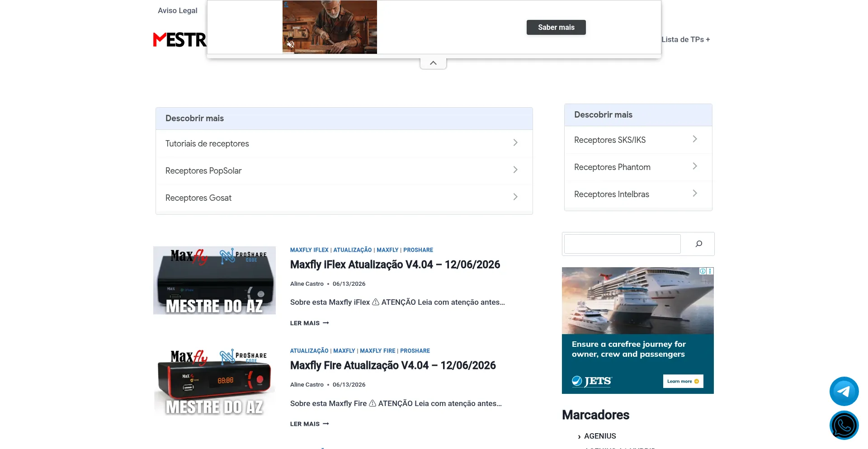868x449 pixels.
Task: Select Tutoriais de receptores text link
Action: pyautogui.click(x=207, y=144)
